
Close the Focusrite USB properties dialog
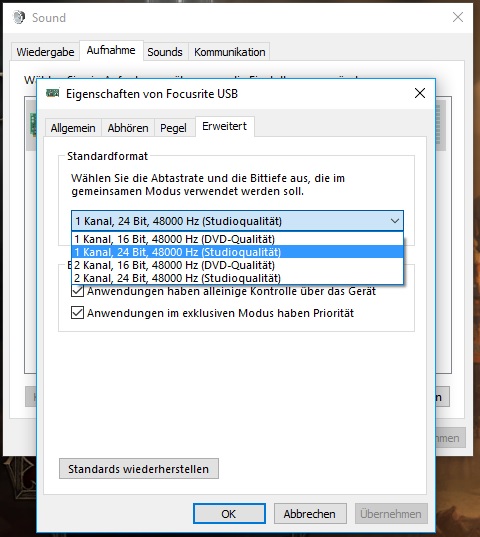[420, 93]
